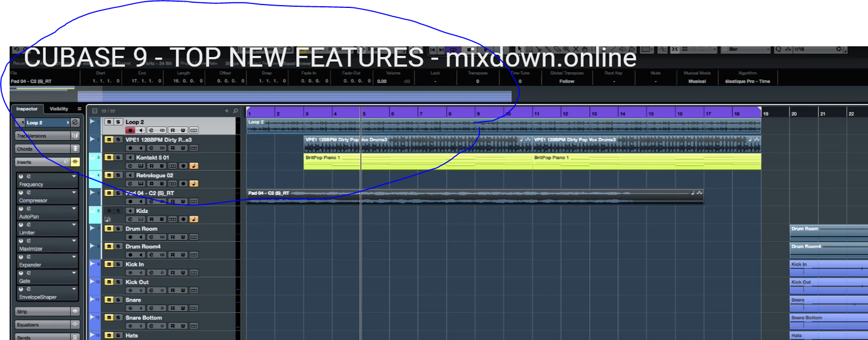Expand the TrackVersions inspector section
The image size is (868, 340).
point(42,136)
